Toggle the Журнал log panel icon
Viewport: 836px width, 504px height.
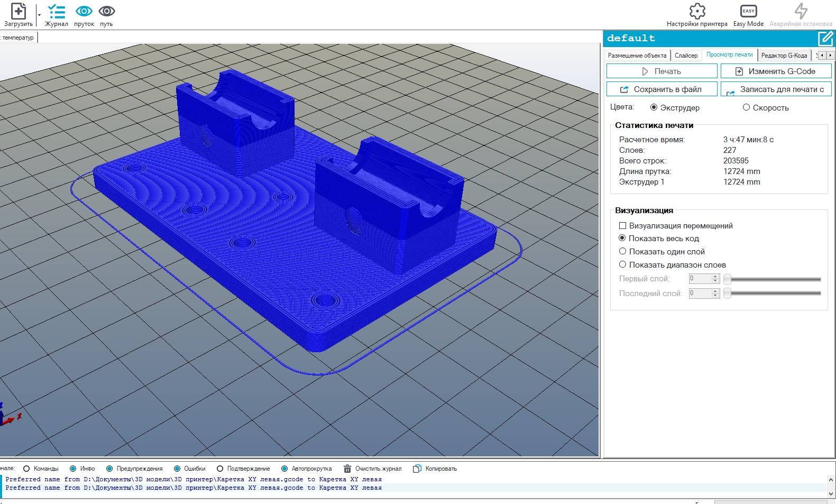56,11
